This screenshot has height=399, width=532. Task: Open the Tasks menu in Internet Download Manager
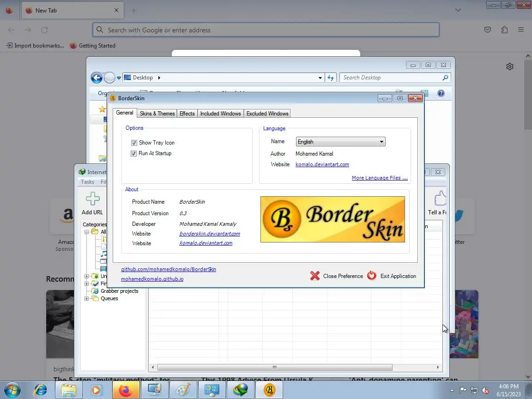pyautogui.click(x=88, y=182)
